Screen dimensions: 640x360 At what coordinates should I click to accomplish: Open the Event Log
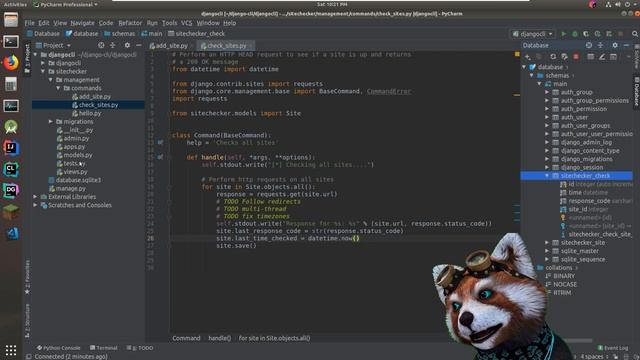(x=613, y=348)
